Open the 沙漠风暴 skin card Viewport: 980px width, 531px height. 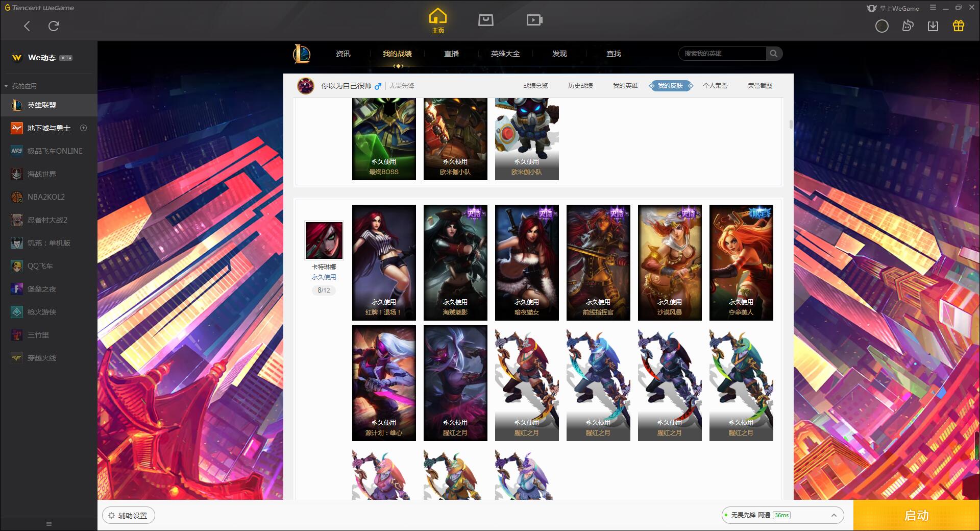point(670,262)
